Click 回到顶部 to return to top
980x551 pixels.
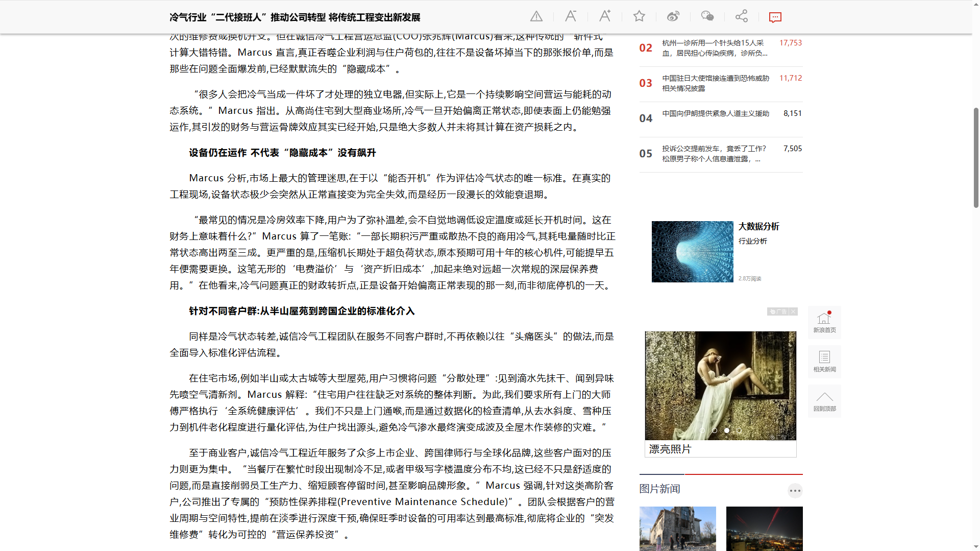(x=824, y=401)
